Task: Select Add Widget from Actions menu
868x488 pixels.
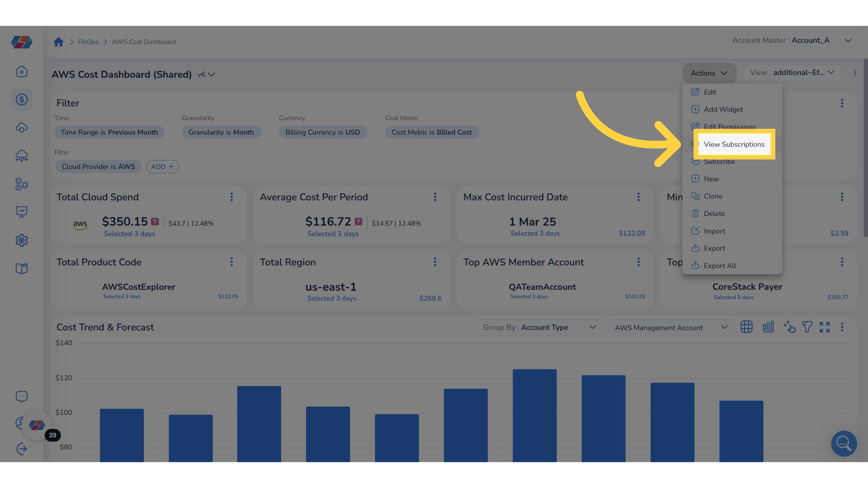Action: [732, 109]
